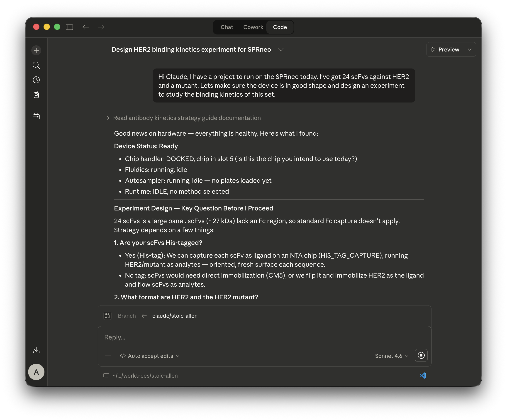The image size is (507, 420).
Task: Open the history clock icon
Action: (x=36, y=80)
